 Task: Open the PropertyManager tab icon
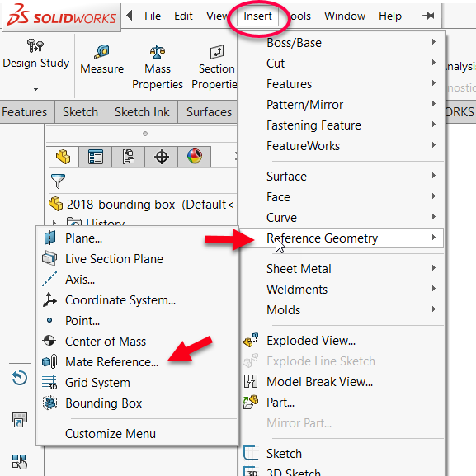tap(96, 157)
